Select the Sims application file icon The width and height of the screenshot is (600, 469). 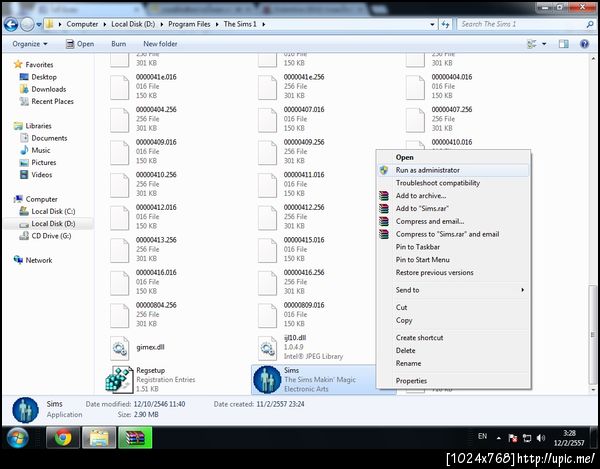point(267,379)
